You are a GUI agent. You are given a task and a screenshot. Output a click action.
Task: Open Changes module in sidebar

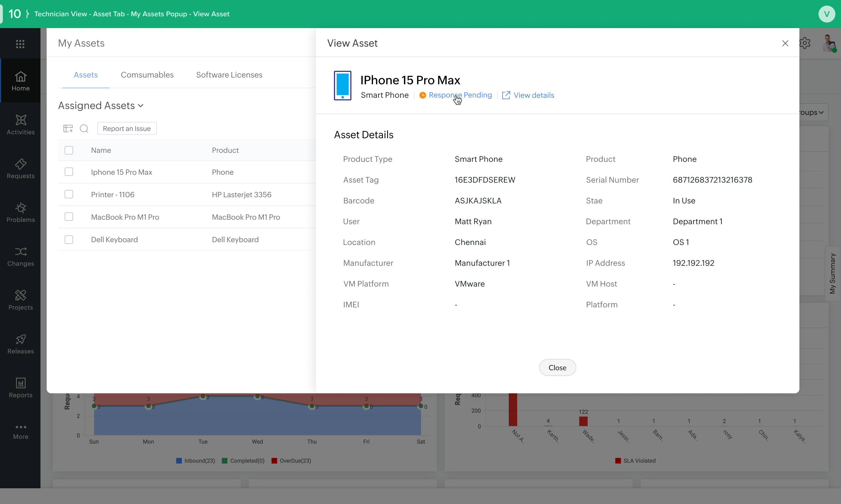[21, 256]
